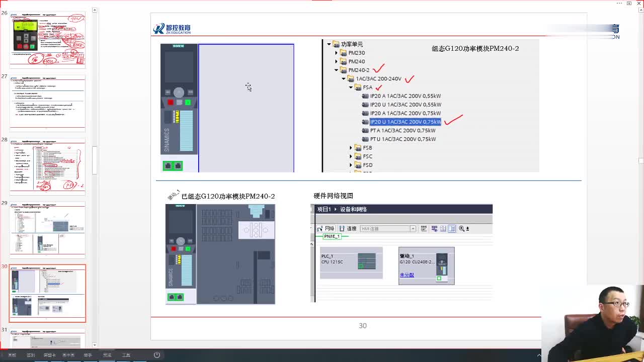The image size is (644, 362).
Task: Click the thumbnail panel scroll down arrow
Action: pos(94,345)
